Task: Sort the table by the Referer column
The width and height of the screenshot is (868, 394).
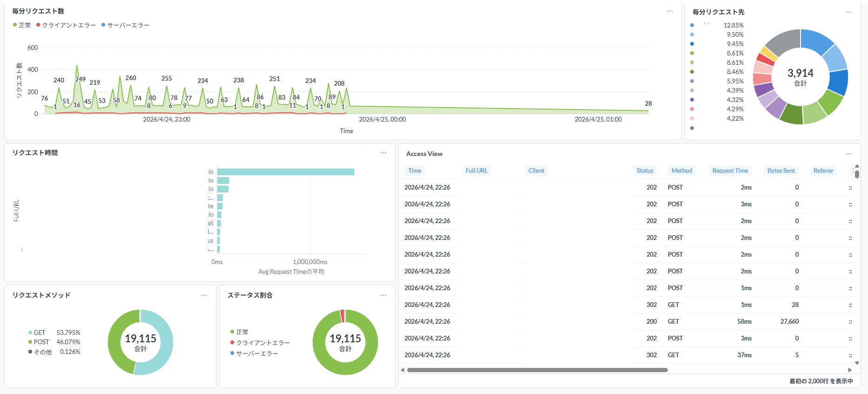Action: (x=823, y=170)
